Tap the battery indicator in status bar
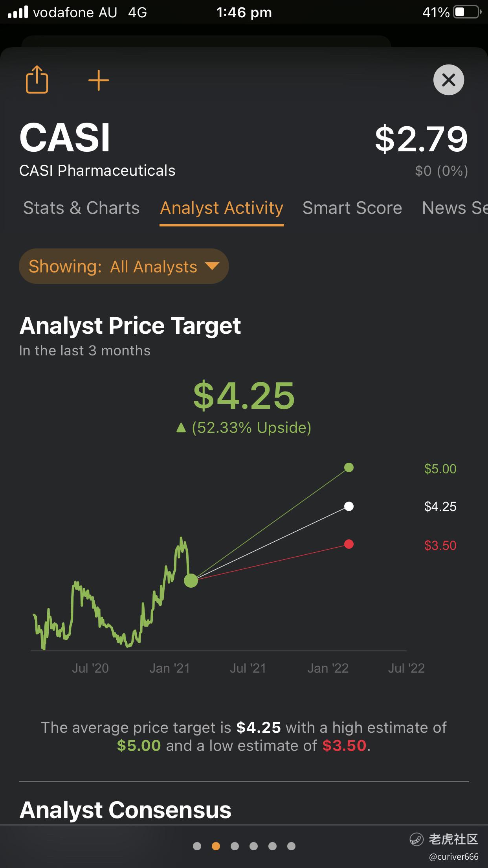The image size is (488, 868). coord(467,12)
